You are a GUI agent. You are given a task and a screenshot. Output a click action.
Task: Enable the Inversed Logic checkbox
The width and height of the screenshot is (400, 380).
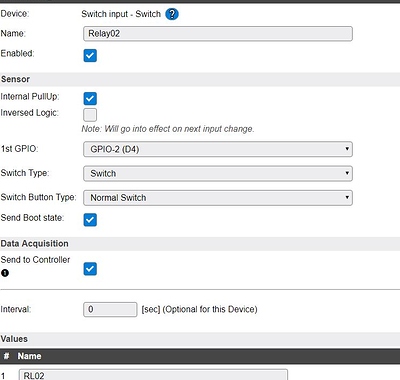click(90, 115)
